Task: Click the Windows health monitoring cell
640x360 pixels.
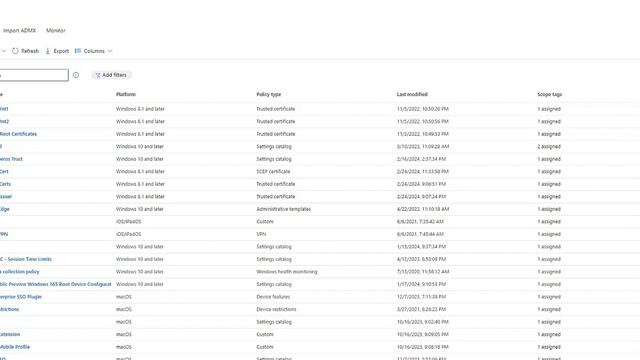Action: click(287, 272)
